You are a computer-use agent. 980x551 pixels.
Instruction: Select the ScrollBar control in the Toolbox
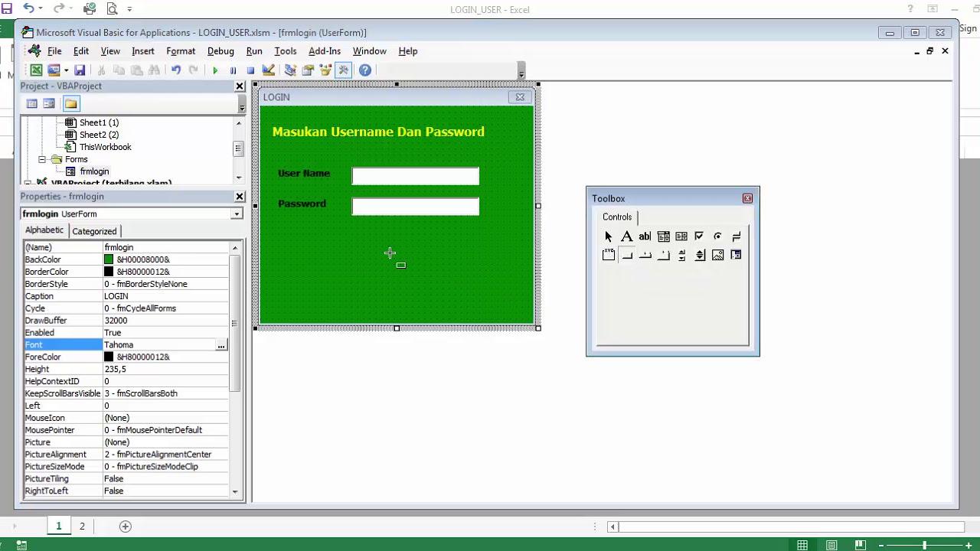681,255
